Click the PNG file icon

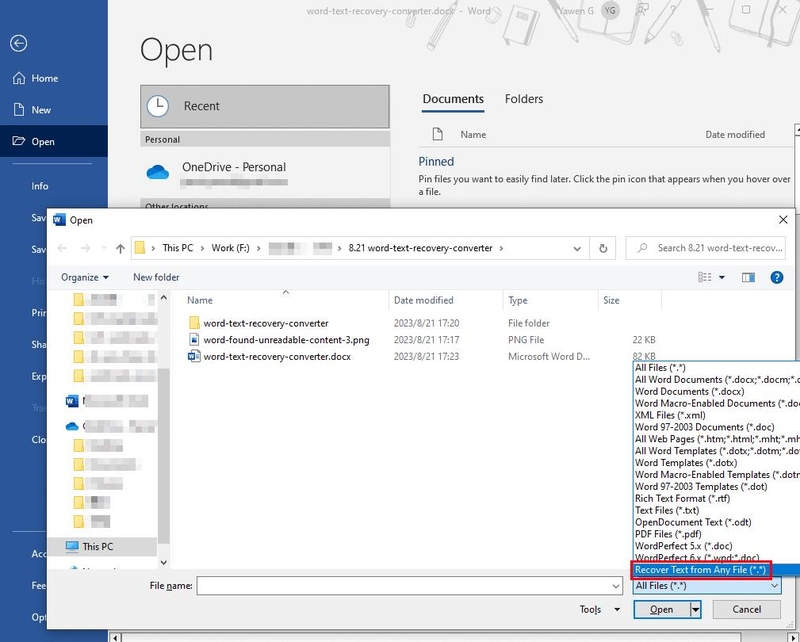pos(194,339)
